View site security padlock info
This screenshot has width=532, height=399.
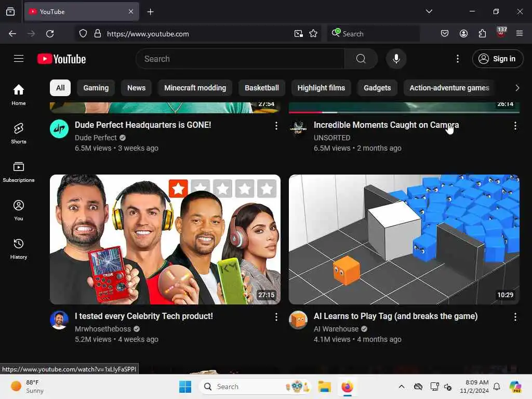[97, 34]
